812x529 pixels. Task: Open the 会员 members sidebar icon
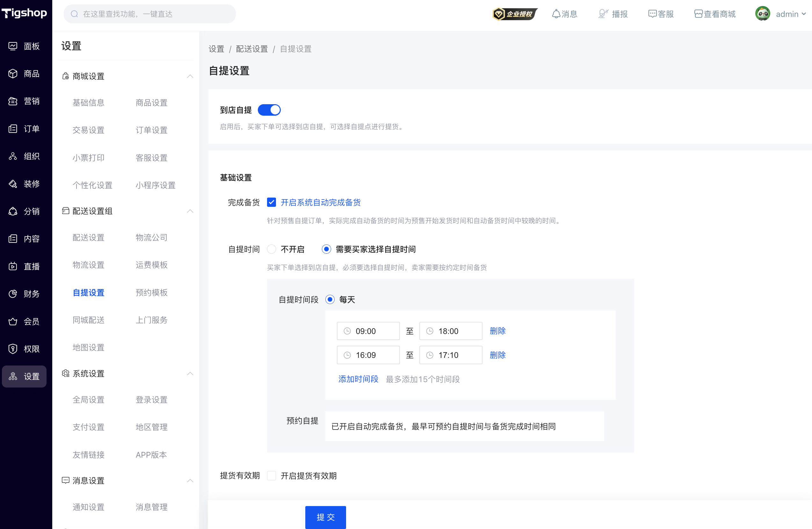tap(13, 321)
